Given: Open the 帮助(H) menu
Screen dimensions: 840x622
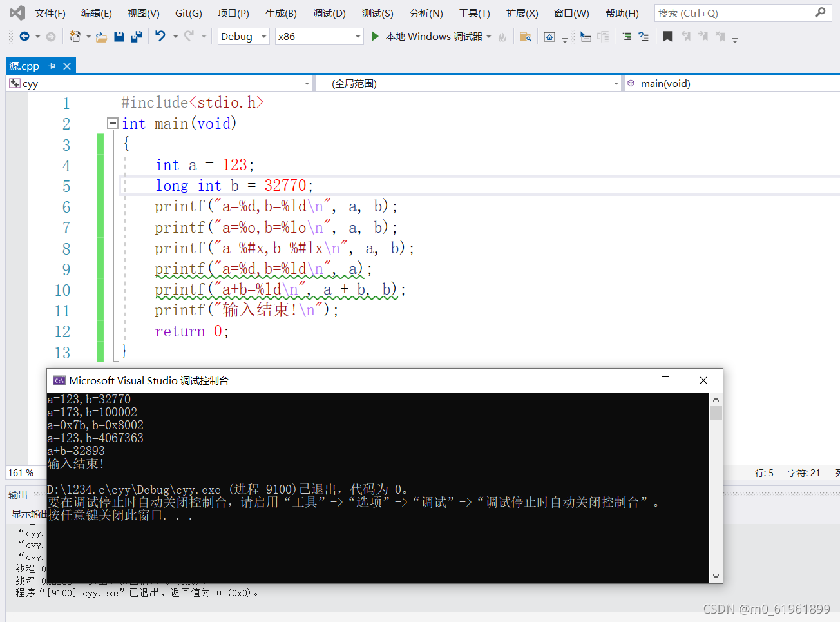Looking at the screenshot, I should 622,14.
